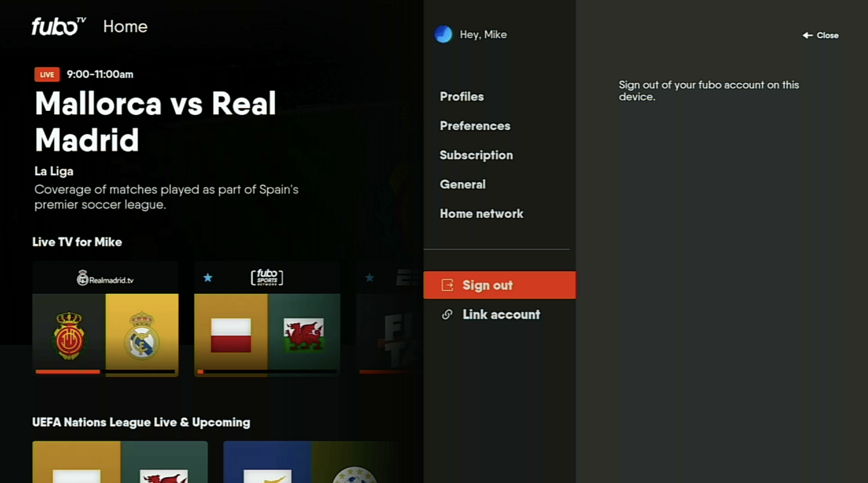Open General settings
Screen dimensions: 868x483
click(x=462, y=185)
